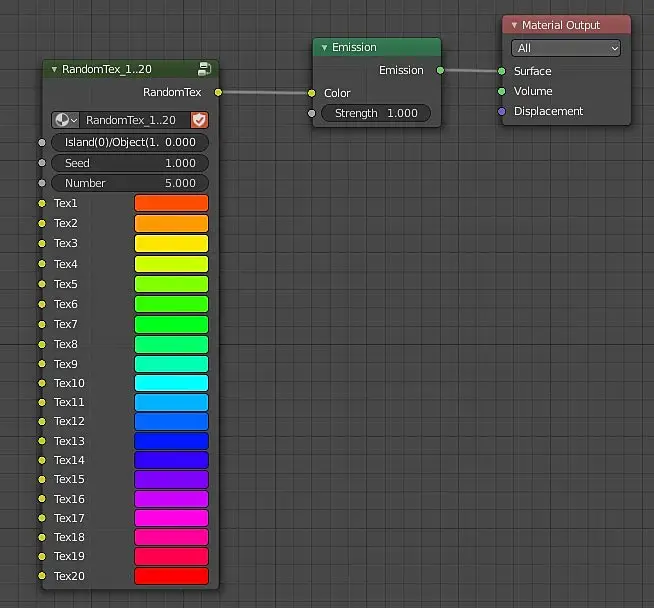The height and width of the screenshot is (608, 654).
Task: Open the Tex10 cyan color swatch
Action: pyautogui.click(x=171, y=383)
